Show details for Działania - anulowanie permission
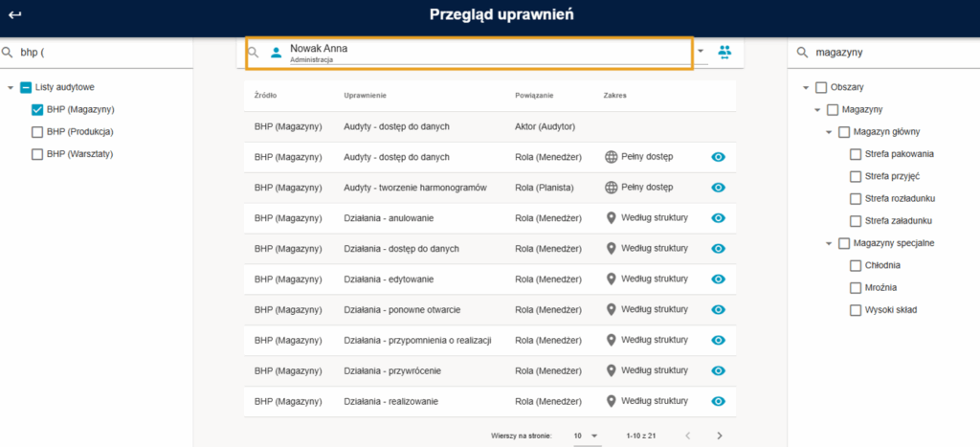This screenshot has width=980, height=447. click(x=719, y=217)
